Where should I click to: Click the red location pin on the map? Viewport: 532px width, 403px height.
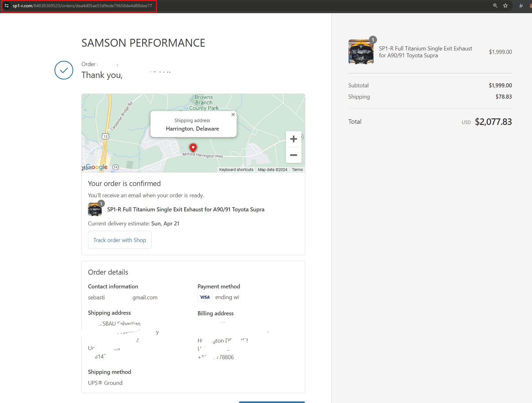[193, 147]
